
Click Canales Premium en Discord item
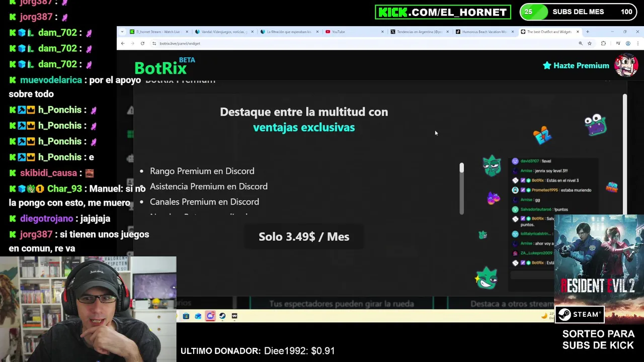(x=204, y=202)
